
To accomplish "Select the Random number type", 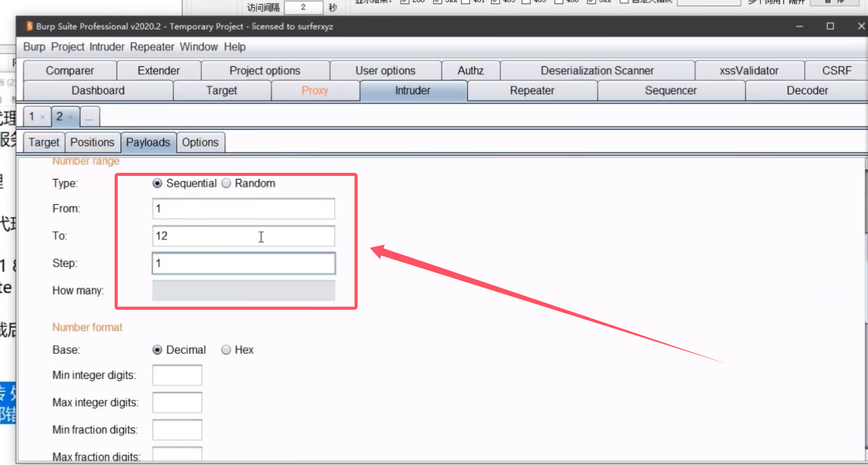I will point(226,183).
